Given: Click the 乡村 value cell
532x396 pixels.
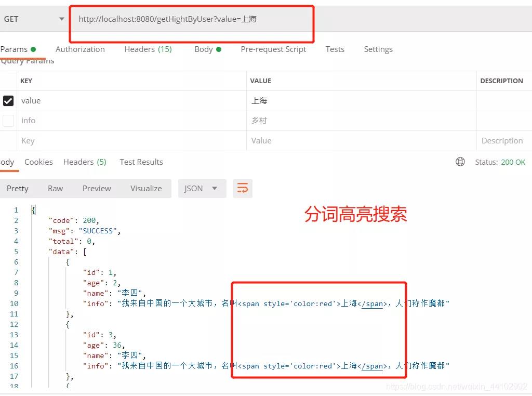Looking at the screenshot, I should (x=362, y=121).
